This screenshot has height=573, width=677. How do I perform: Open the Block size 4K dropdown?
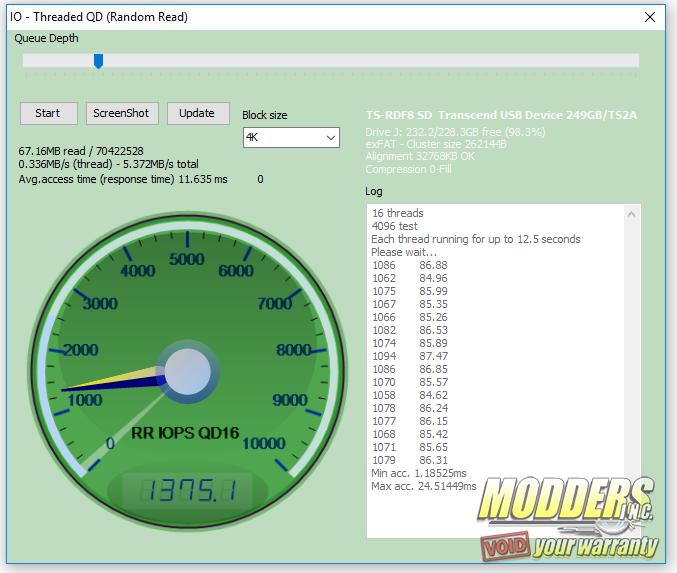tap(291, 138)
